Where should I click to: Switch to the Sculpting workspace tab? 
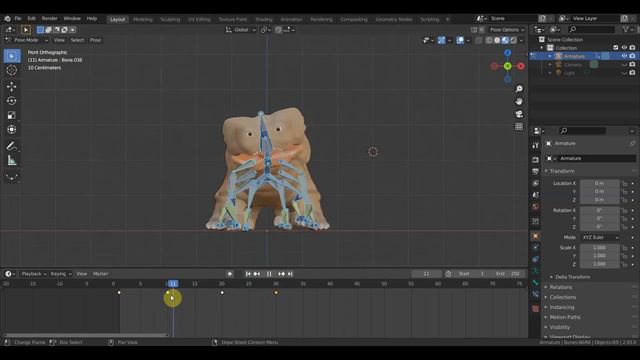tap(170, 19)
